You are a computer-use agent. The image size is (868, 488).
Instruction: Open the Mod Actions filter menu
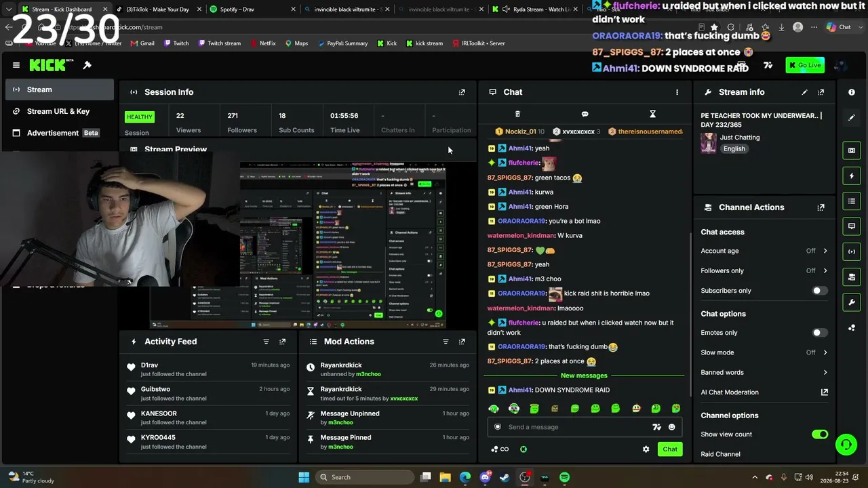[x=446, y=342]
